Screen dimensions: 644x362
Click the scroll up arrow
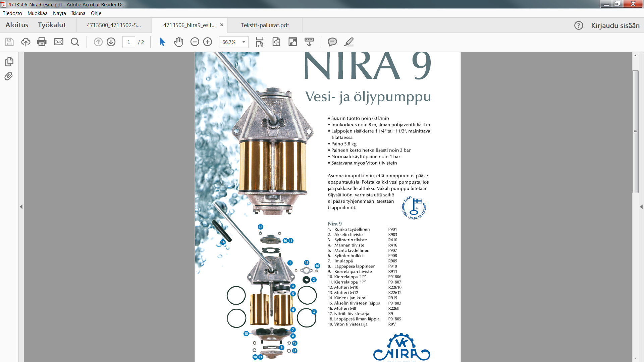[x=635, y=55]
